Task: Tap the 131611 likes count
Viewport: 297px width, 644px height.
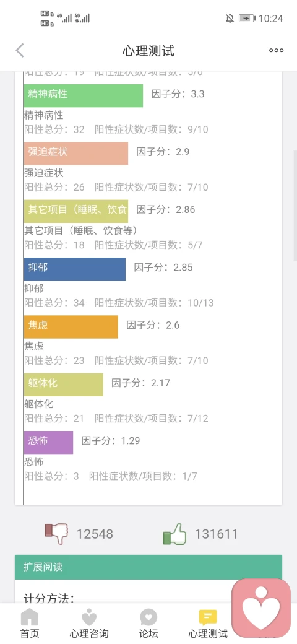Action: tap(216, 534)
